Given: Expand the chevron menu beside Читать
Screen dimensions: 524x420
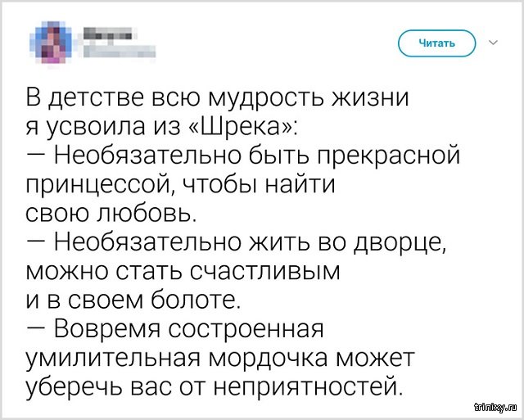Looking at the screenshot, I should (x=494, y=42).
